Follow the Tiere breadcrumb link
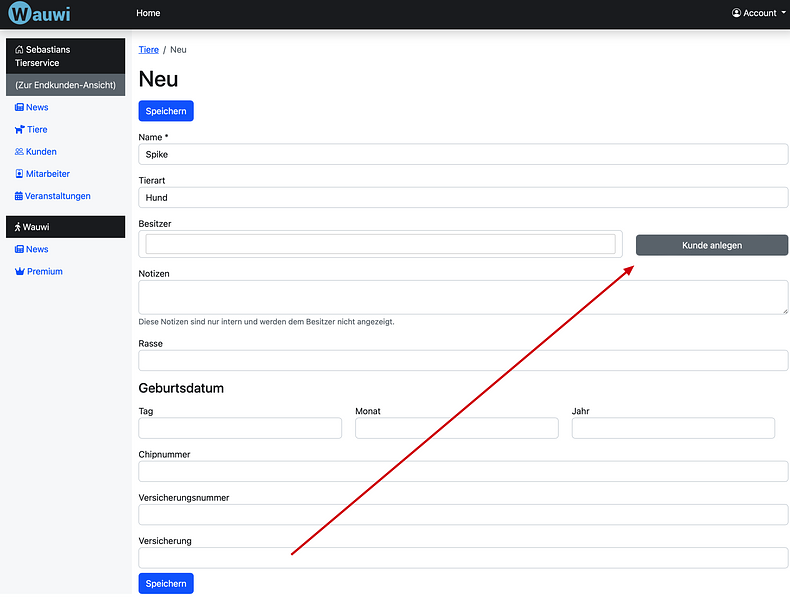This screenshot has height=600, width=790. point(148,49)
